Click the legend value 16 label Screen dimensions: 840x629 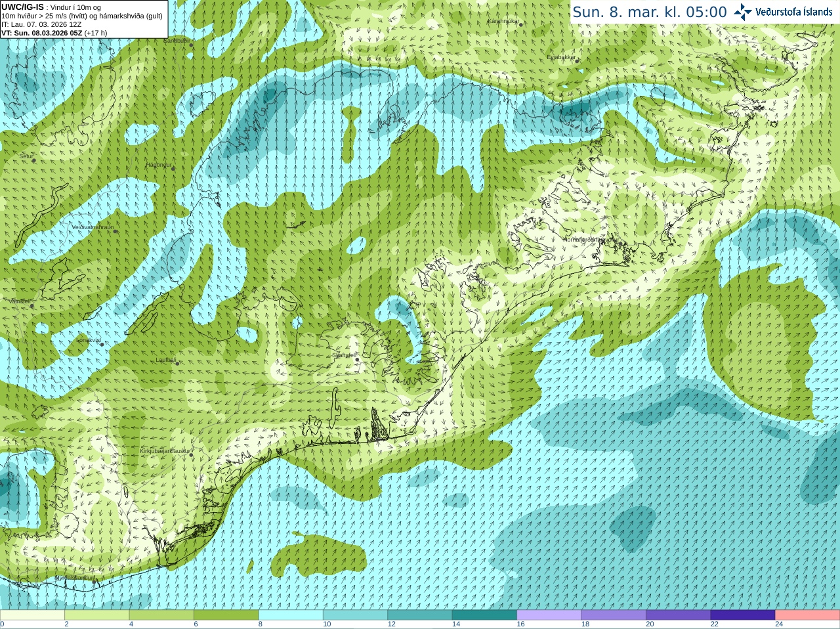pos(520,624)
